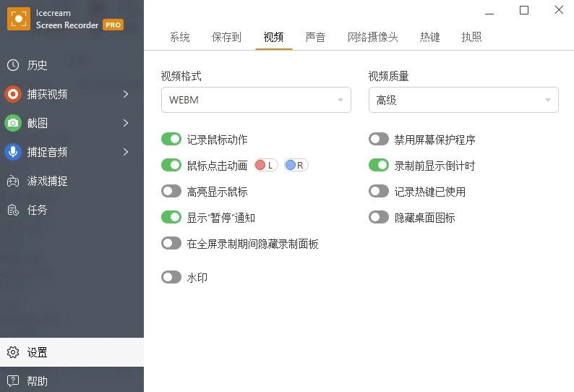Viewport: 574px width, 392px height.
Task: Click the 任务 task list icon
Action: pyautogui.click(x=13, y=210)
